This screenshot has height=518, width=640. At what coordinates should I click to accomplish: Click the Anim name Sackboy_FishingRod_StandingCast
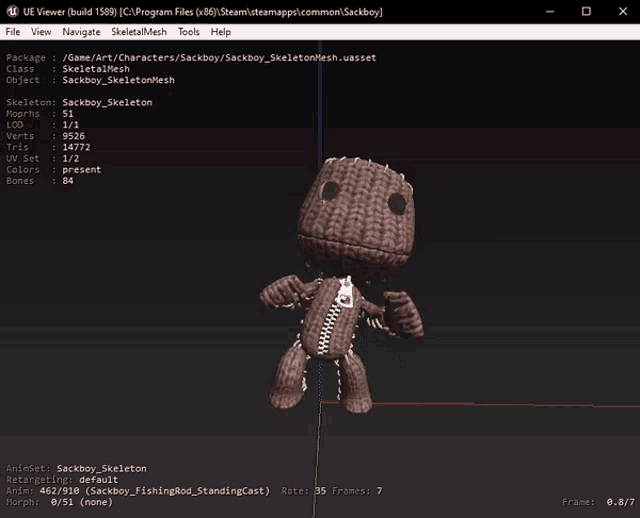178,491
